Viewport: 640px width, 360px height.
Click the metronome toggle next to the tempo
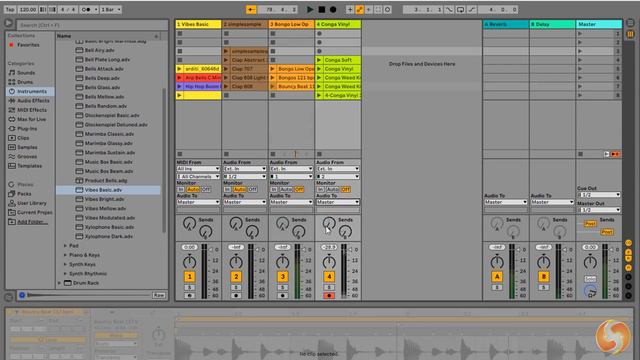pos(86,9)
